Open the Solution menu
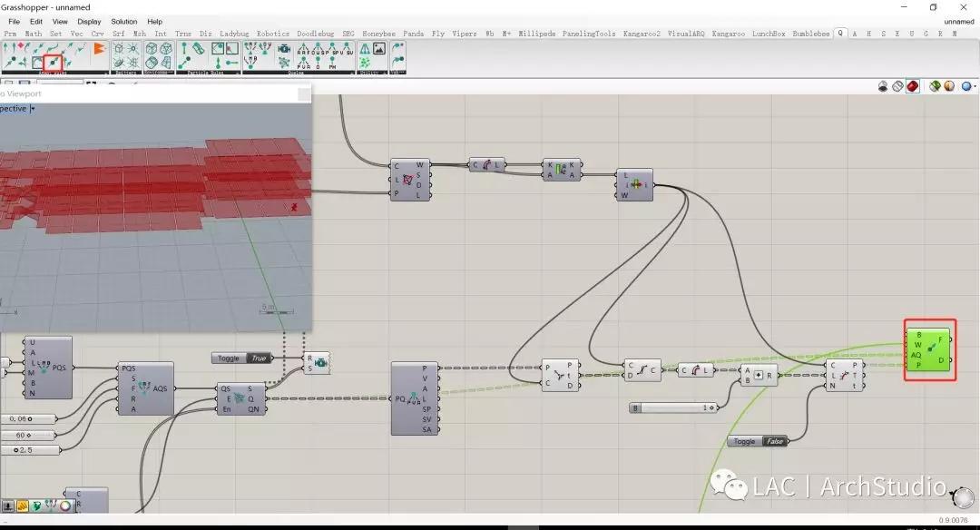The width and height of the screenshot is (980, 530). [123, 21]
